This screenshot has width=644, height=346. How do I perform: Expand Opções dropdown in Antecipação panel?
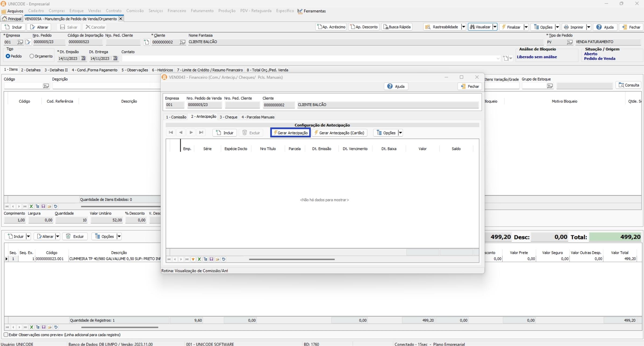tap(400, 133)
